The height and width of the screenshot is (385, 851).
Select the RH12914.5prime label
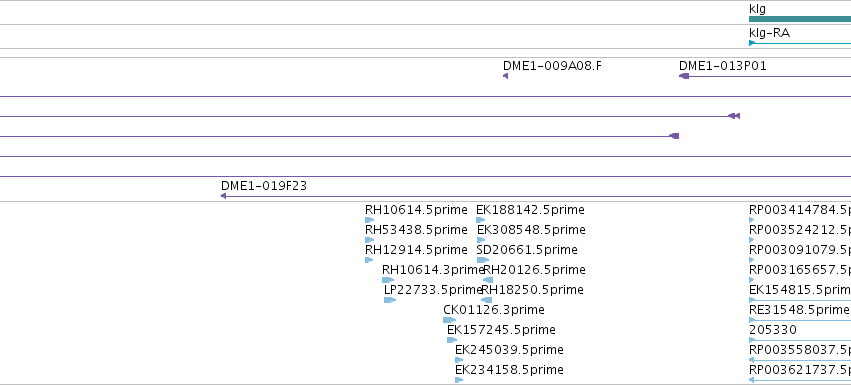click(416, 250)
